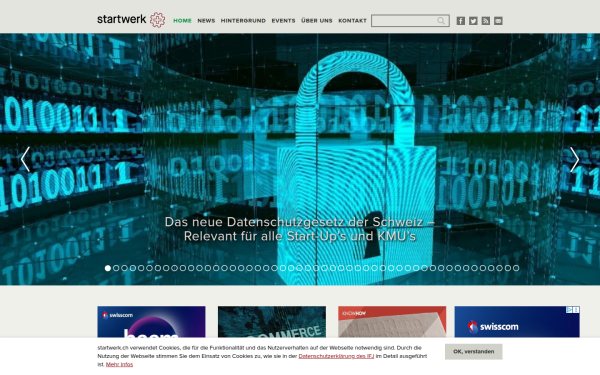The image size is (600, 375).
Task: Open KONTAKT menu item
Action: click(352, 21)
